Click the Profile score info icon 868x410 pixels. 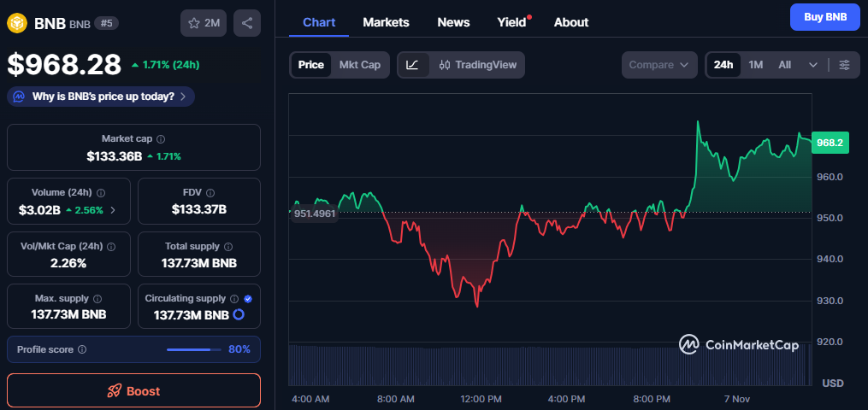pyautogui.click(x=82, y=349)
